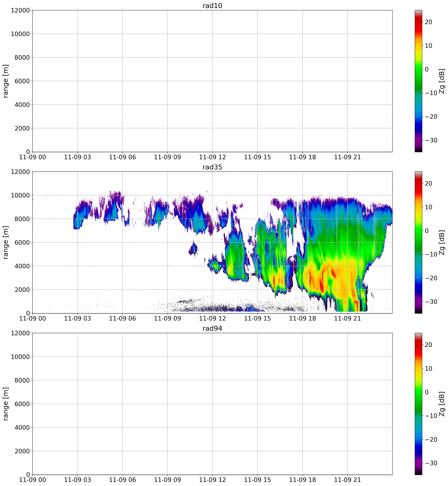Click the '11-09 03' tick under rad94
Viewport: 448px width, 486px height.
pyautogui.click(x=77, y=480)
